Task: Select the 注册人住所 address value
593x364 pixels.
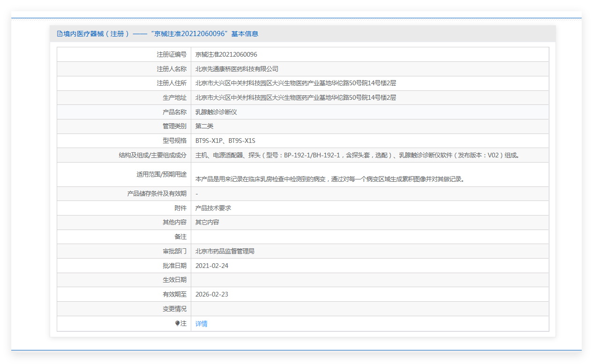Action: click(x=296, y=83)
